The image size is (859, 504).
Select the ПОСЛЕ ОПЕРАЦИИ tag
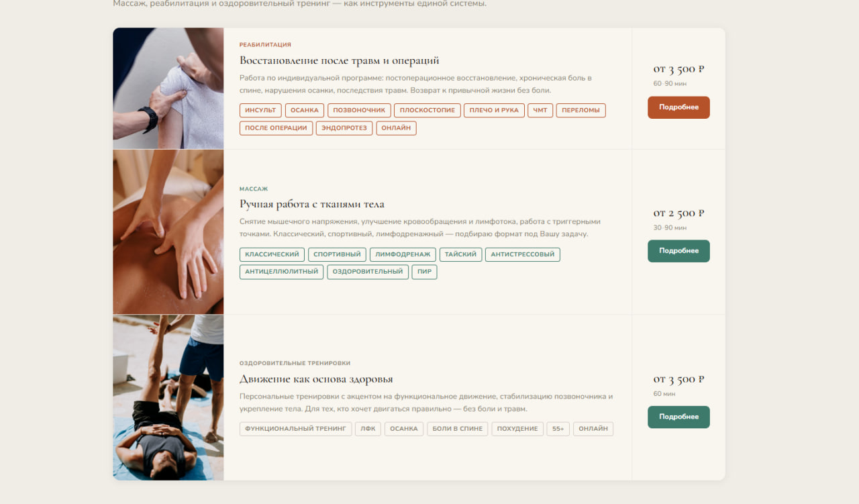pos(276,128)
